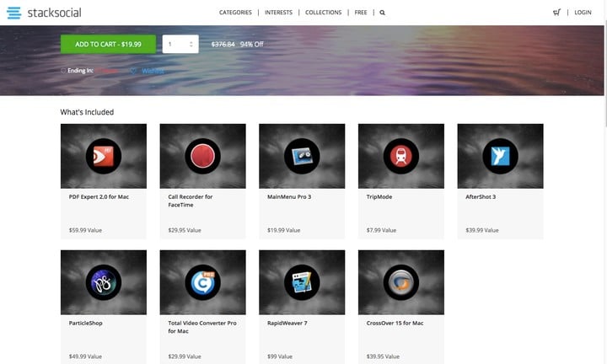The image size is (607, 364).
Task: Open Call Recorder for FaceTime title
Action: [190, 201]
